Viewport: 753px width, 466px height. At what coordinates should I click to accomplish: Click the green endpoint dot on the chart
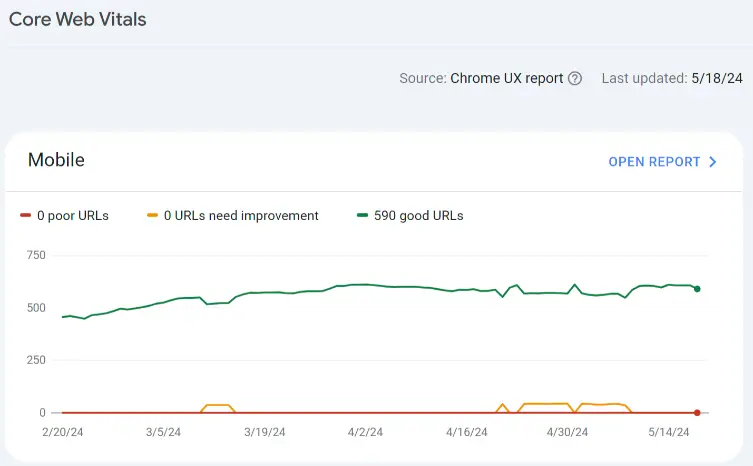pos(697,289)
